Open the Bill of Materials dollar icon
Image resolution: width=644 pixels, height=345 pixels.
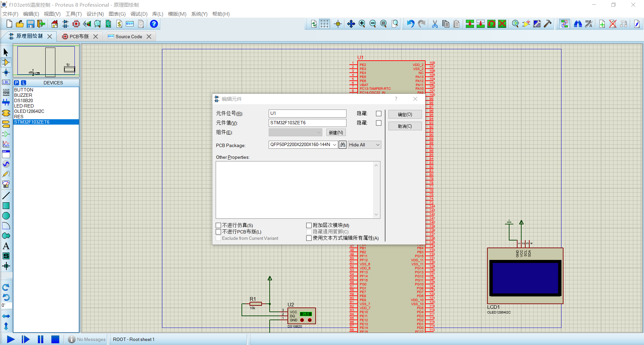click(119, 24)
